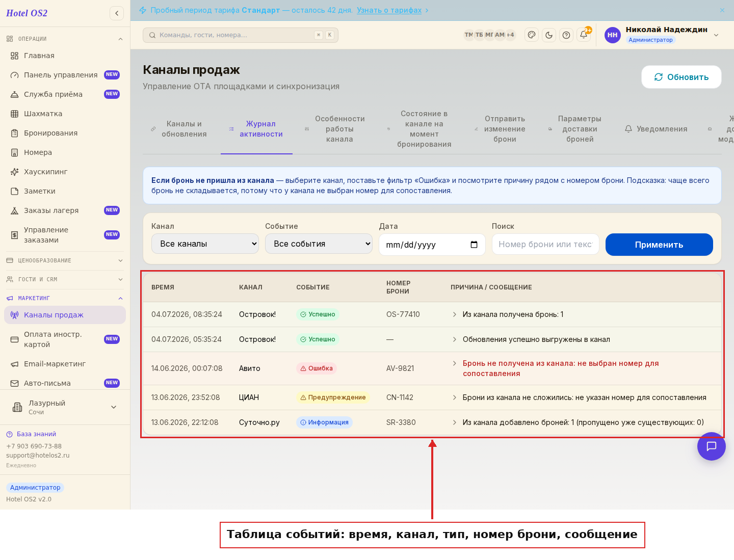The image size is (734, 560).
Task: Click the Ошибка status badge
Action: pyautogui.click(x=317, y=368)
